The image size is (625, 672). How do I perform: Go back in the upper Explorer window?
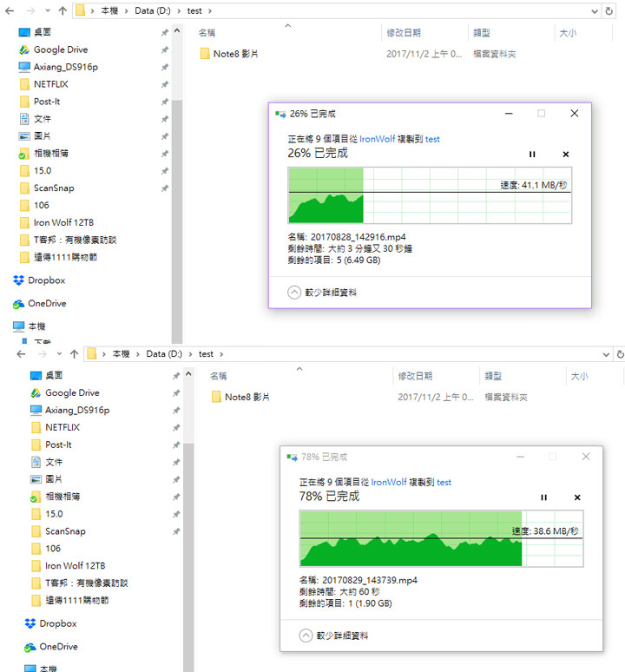tap(10, 10)
